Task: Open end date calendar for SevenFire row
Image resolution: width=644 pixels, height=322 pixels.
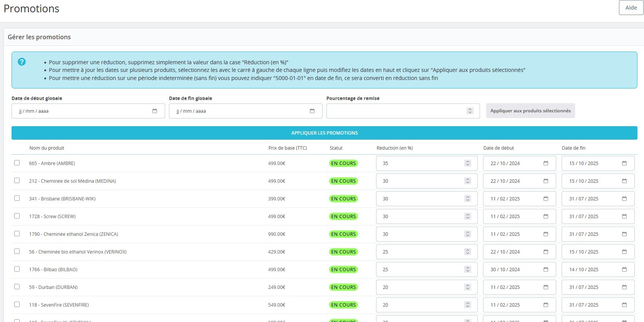Action: click(624, 305)
